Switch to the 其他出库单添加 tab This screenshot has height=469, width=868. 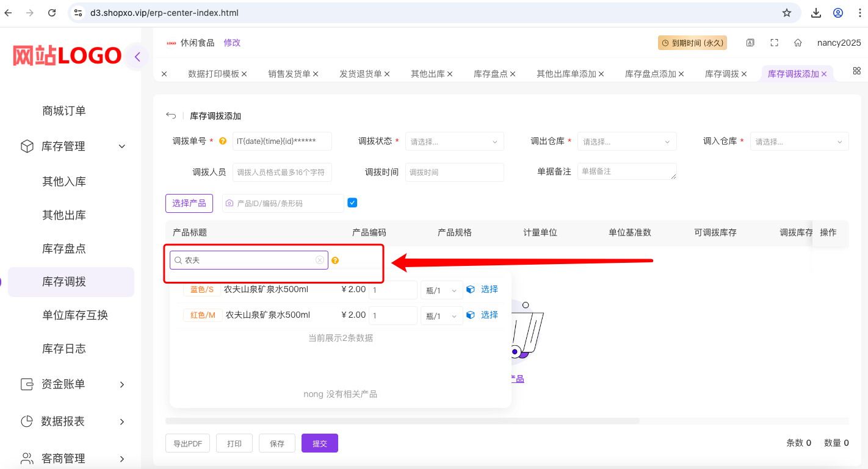[566, 74]
